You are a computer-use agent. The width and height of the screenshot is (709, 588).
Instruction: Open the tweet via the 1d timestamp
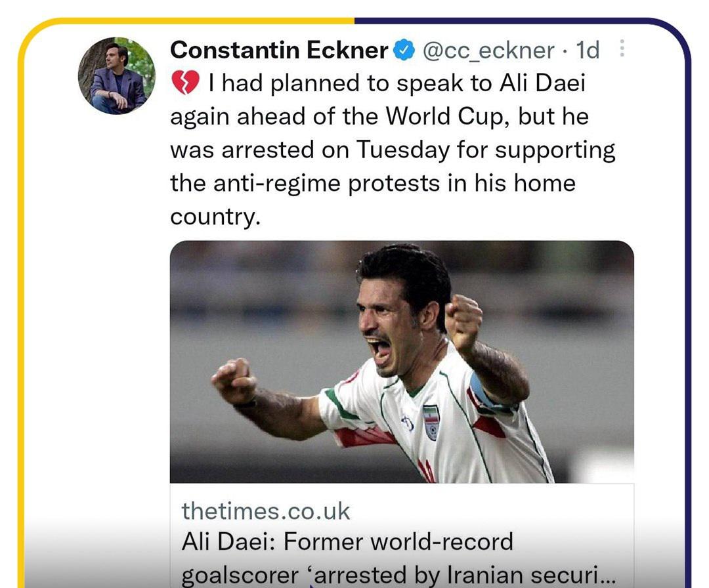pyautogui.click(x=588, y=50)
